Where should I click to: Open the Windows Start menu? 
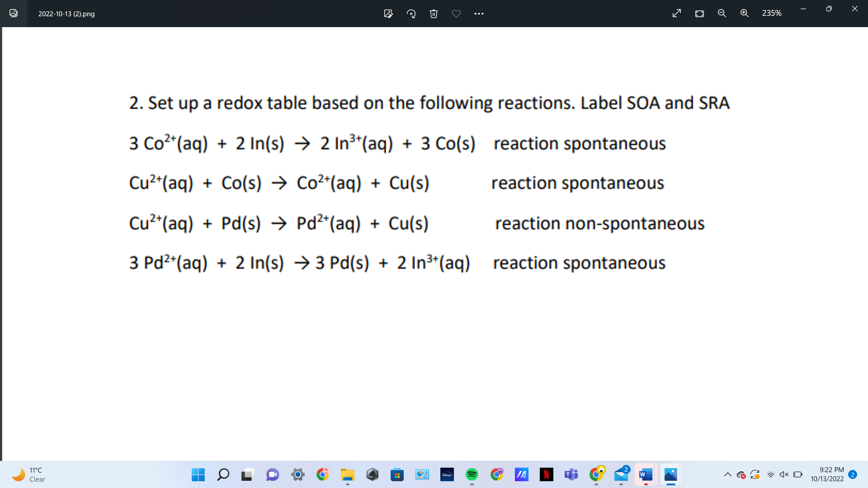point(198,475)
